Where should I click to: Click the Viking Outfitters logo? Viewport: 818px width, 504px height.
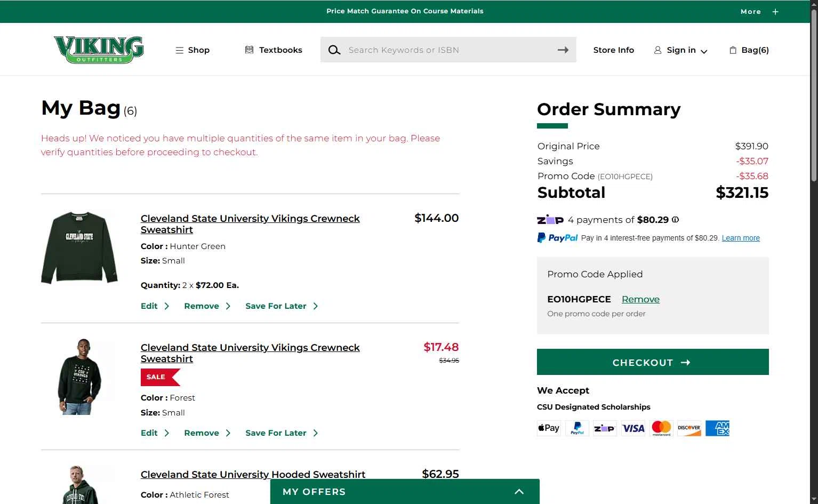(x=99, y=50)
